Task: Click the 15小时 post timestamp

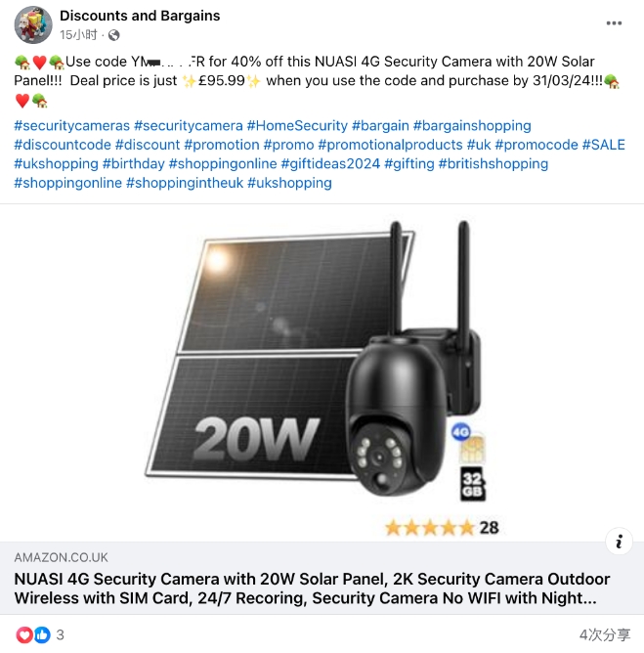Action: point(78,35)
